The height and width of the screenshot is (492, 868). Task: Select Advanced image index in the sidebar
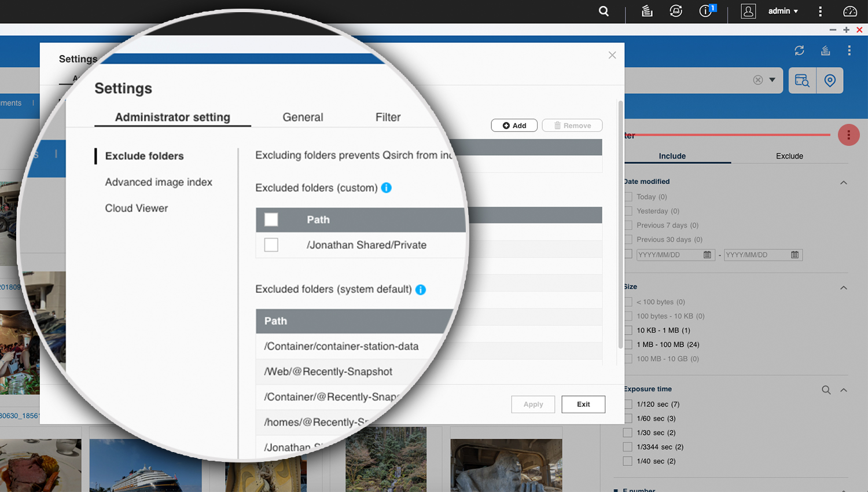click(x=159, y=182)
